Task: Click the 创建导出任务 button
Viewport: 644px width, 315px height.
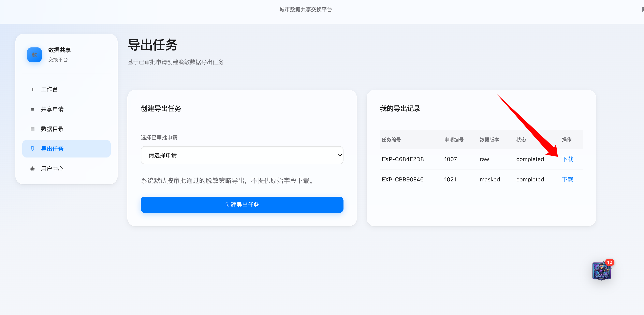Action: [242, 205]
